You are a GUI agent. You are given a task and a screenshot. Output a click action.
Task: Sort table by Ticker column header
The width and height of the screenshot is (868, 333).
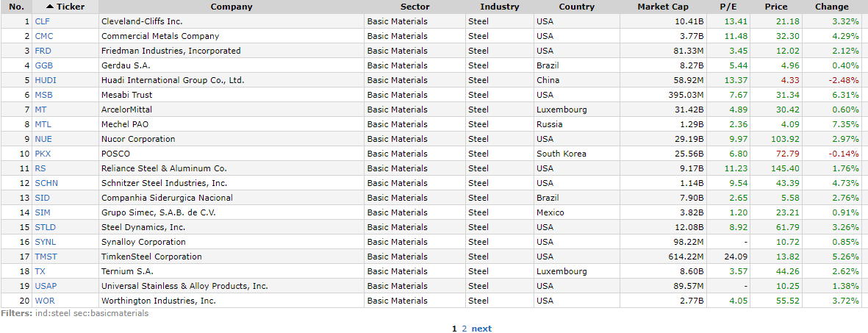pyautogui.click(x=71, y=7)
